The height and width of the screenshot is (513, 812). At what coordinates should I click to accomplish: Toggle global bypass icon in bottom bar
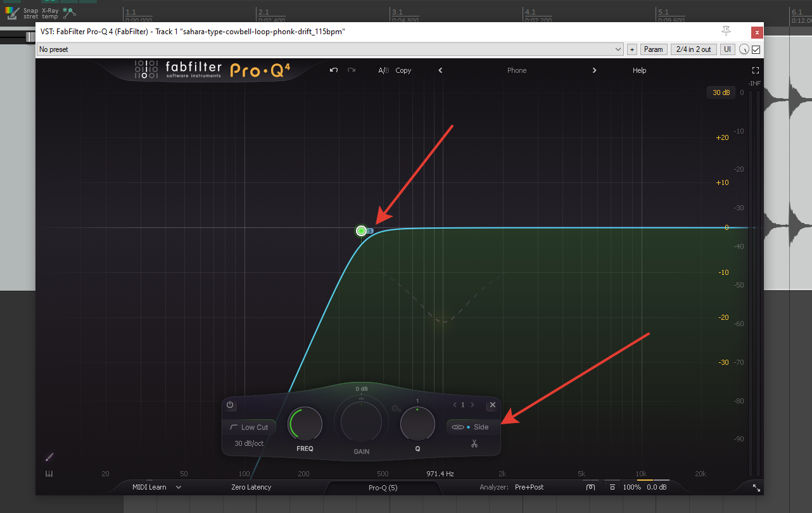pyautogui.click(x=590, y=487)
